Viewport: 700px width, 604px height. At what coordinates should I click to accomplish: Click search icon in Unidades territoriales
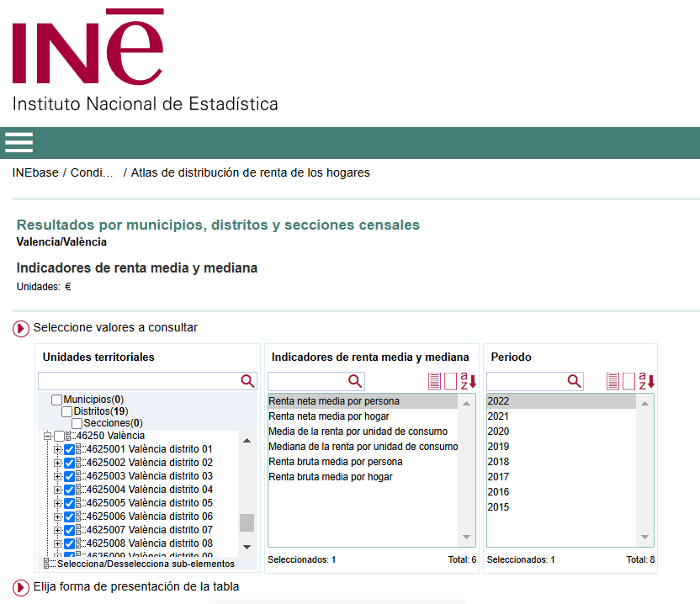[247, 381]
